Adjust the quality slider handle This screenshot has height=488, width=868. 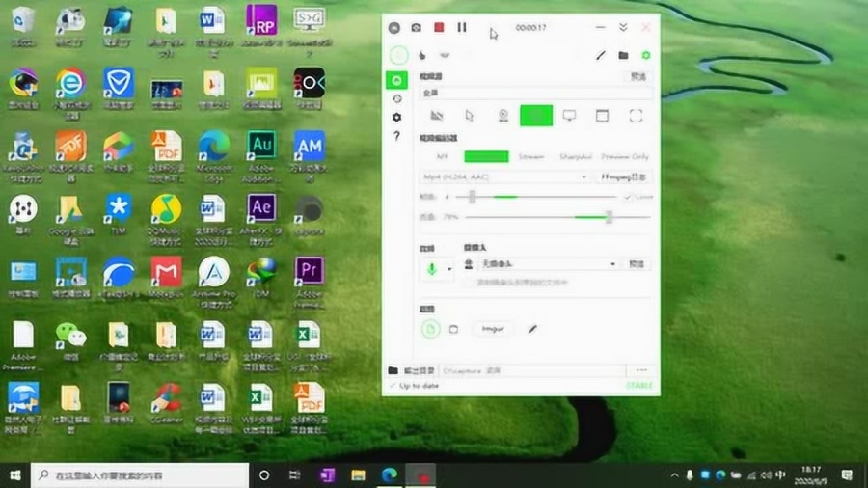click(609, 217)
